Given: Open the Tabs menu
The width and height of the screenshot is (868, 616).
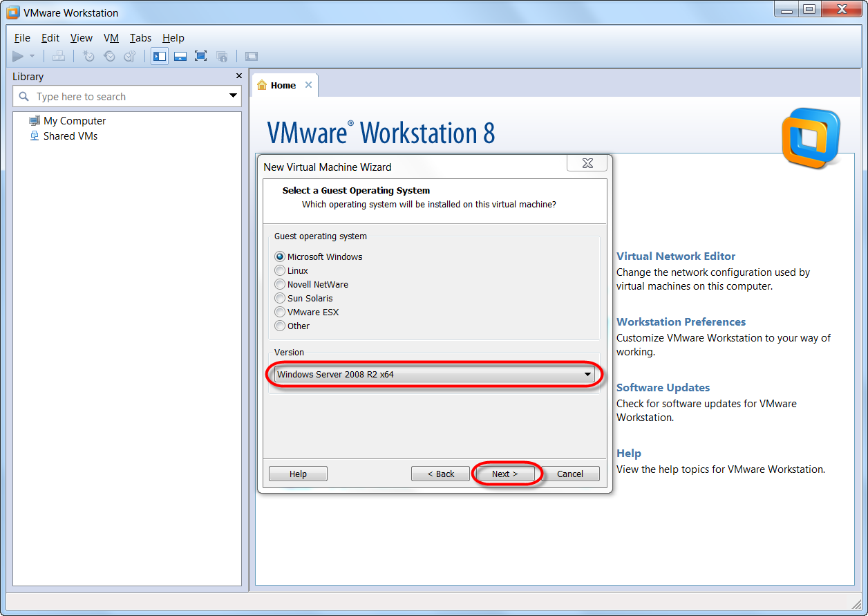Looking at the screenshot, I should pyautogui.click(x=140, y=38).
